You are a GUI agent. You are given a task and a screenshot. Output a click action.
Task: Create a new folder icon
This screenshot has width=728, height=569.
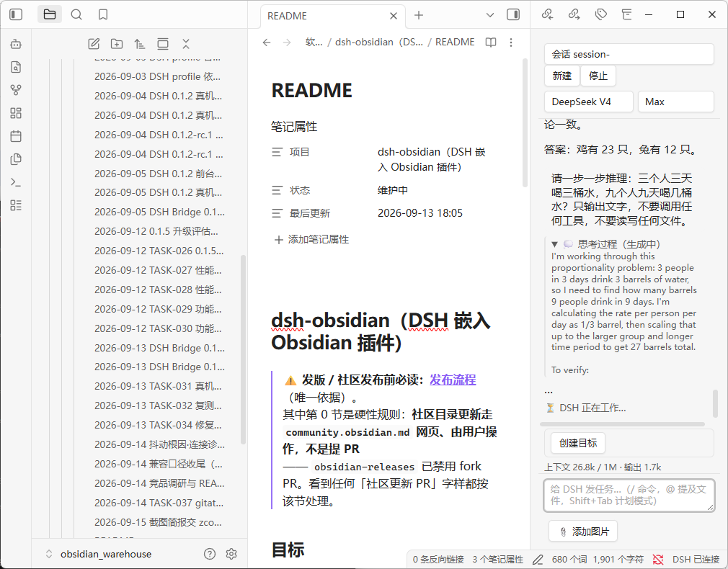pyautogui.click(x=117, y=44)
